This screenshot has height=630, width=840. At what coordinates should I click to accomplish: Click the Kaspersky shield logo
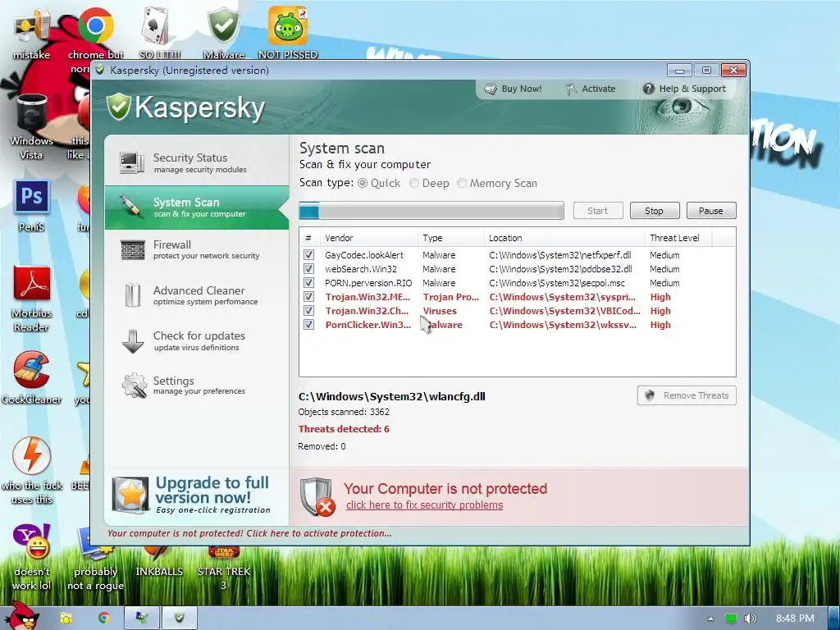pyautogui.click(x=118, y=107)
